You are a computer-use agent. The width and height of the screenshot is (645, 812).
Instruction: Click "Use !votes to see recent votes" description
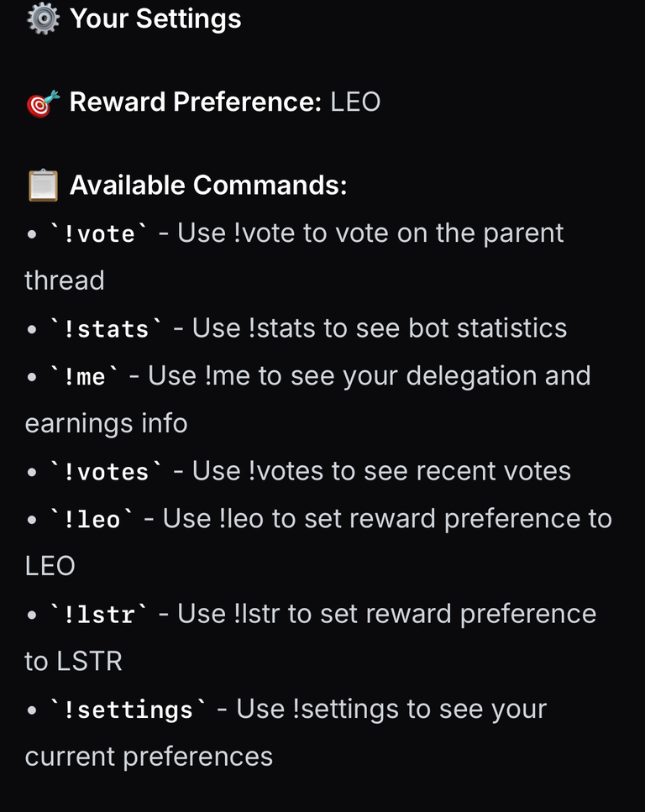(381, 471)
